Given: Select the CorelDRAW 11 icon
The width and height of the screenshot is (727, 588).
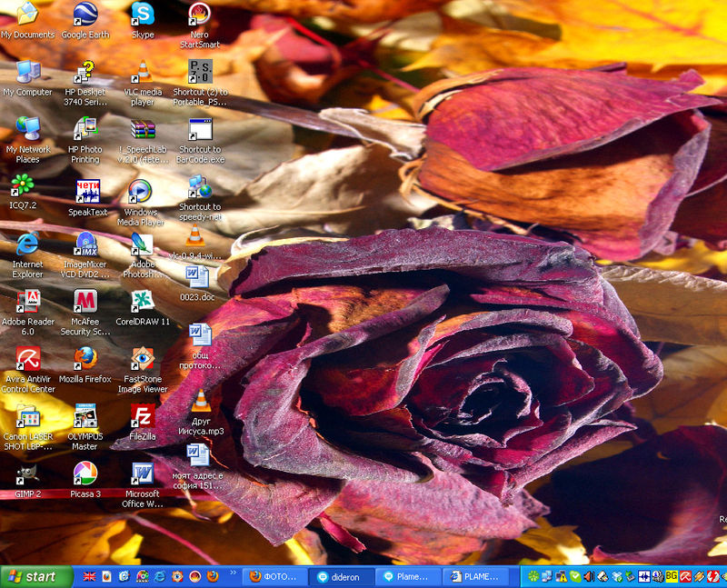Looking at the screenshot, I should 143,301.
